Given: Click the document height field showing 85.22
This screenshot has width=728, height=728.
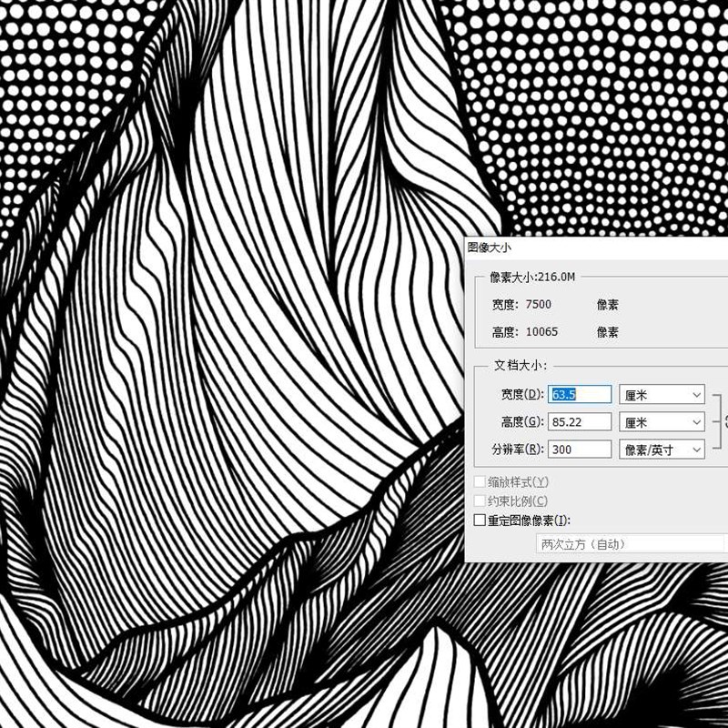Looking at the screenshot, I should tap(580, 421).
